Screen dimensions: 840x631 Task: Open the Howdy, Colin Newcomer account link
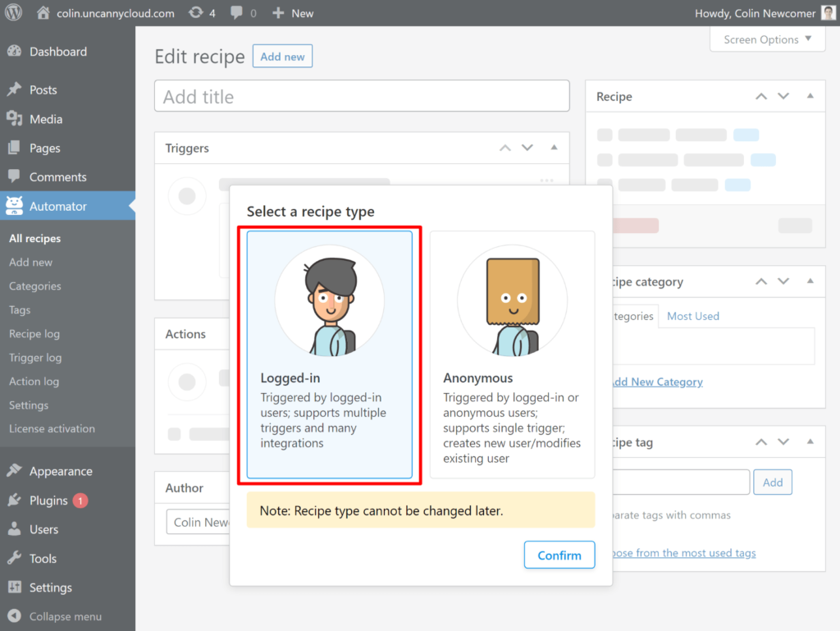point(755,13)
